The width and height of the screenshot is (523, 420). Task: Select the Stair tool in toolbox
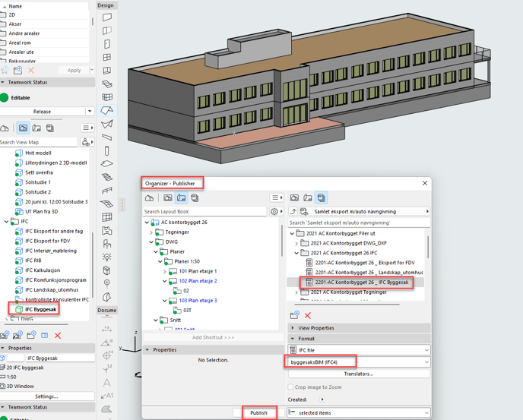(107, 177)
